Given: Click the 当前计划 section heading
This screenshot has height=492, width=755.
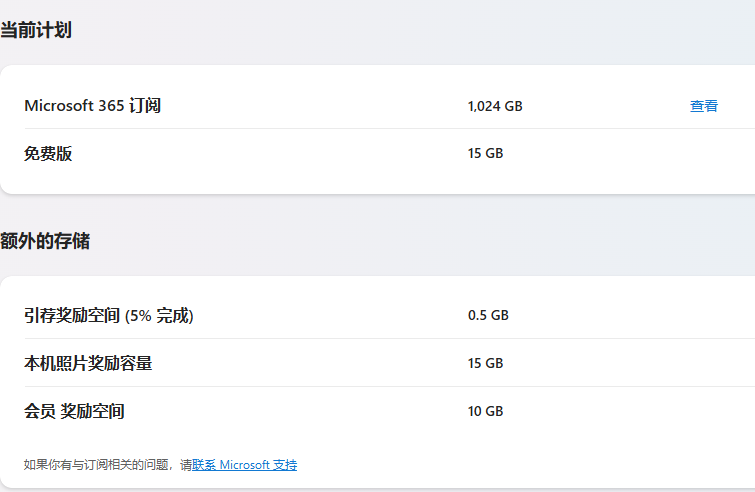Looking at the screenshot, I should tap(36, 30).
